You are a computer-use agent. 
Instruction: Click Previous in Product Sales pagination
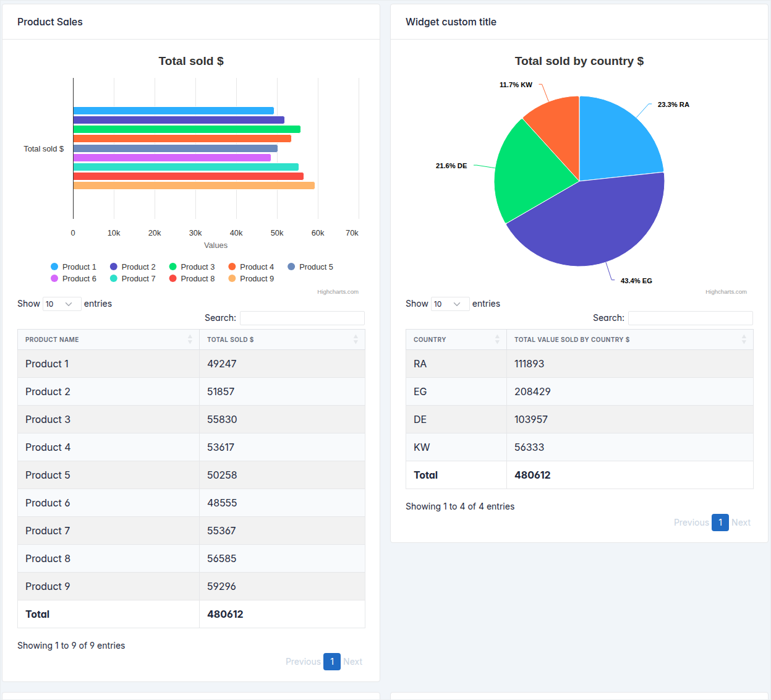[x=303, y=662]
